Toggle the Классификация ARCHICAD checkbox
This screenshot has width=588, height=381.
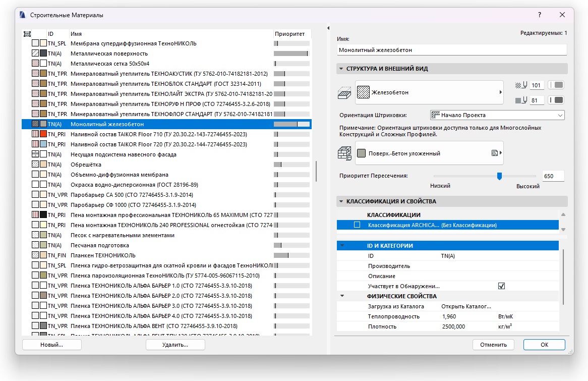(x=357, y=225)
